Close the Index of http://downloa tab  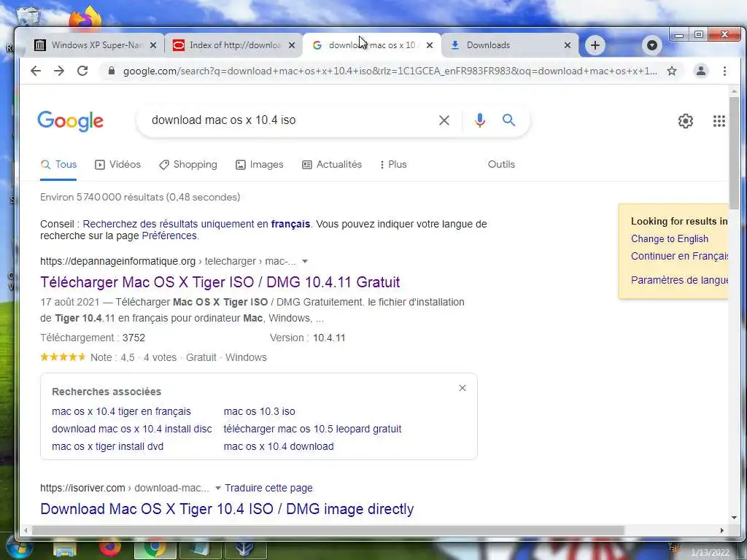click(292, 45)
